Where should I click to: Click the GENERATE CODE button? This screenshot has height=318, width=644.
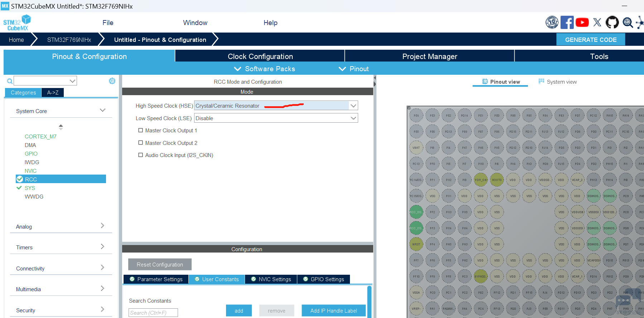591,39
